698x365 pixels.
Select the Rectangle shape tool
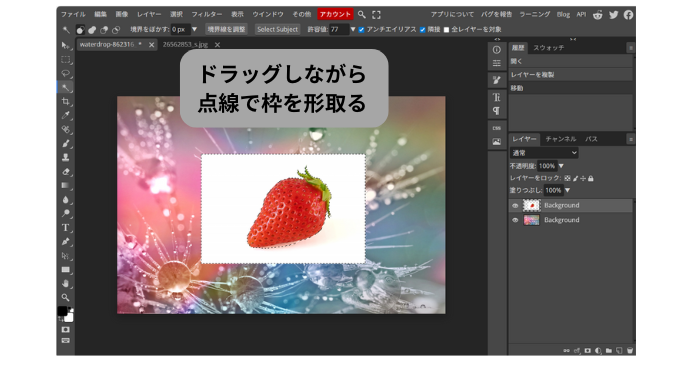[x=65, y=270]
